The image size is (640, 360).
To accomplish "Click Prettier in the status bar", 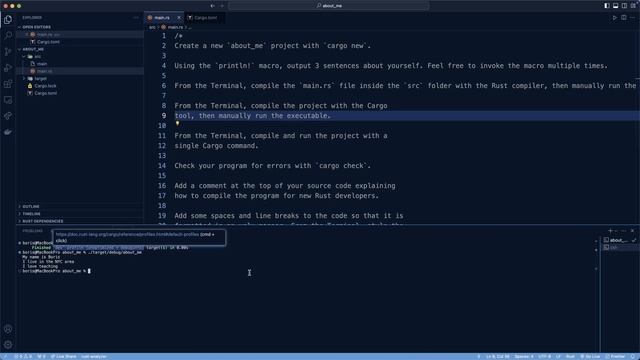I will [x=616, y=356].
